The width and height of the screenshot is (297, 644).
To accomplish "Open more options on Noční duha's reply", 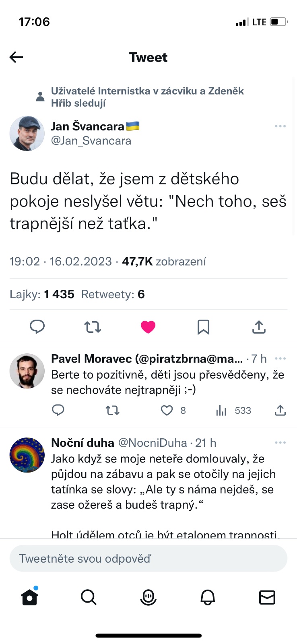I will pos(280,443).
